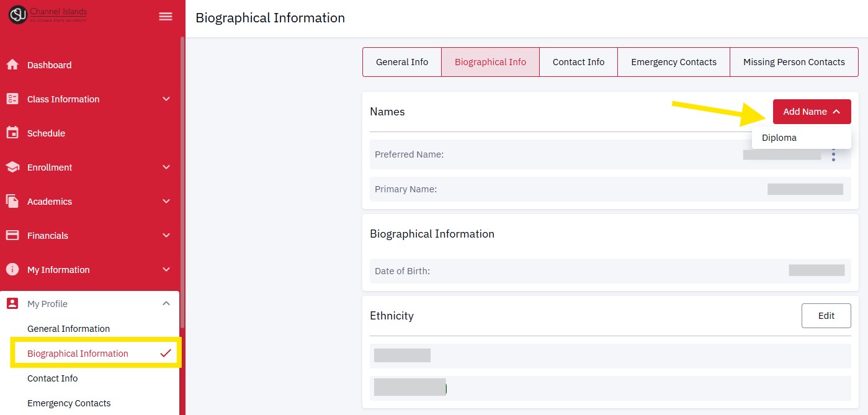
Task: Open General Information in sidebar
Action: pos(68,329)
